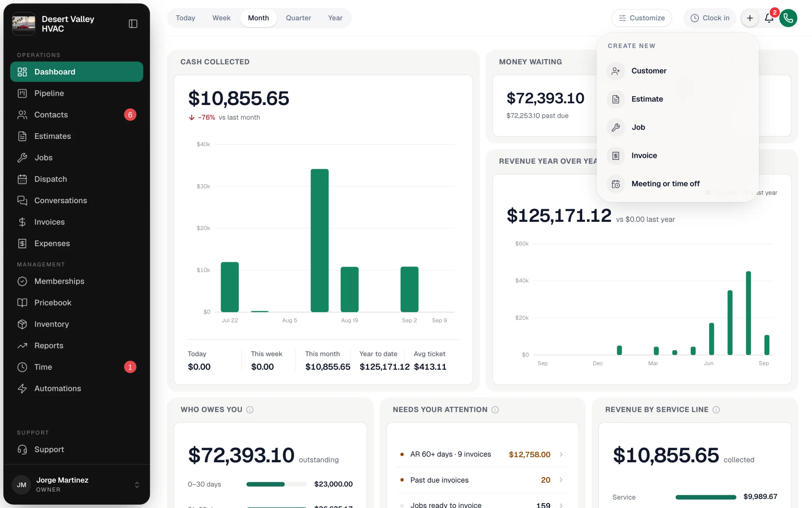Click the Time clock icon

pyautogui.click(x=22, y=367)
